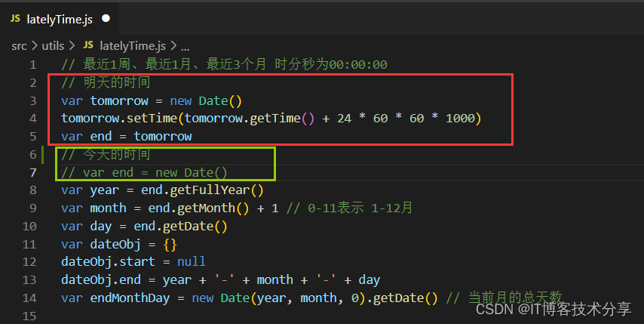Click 'endMonthDay' on line 14

coord(130,298)
